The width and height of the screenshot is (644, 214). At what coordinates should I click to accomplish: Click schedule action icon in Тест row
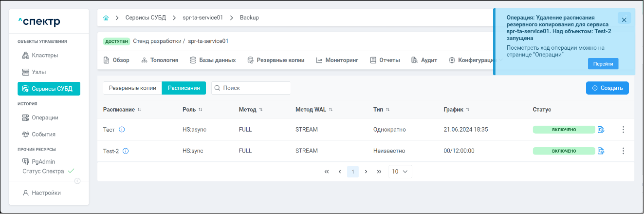(601, 130)
